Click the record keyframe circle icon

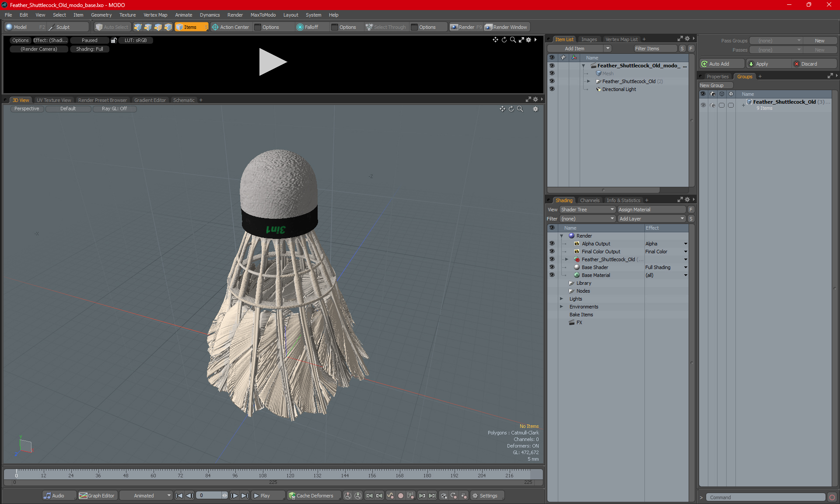tap(400, 496)
